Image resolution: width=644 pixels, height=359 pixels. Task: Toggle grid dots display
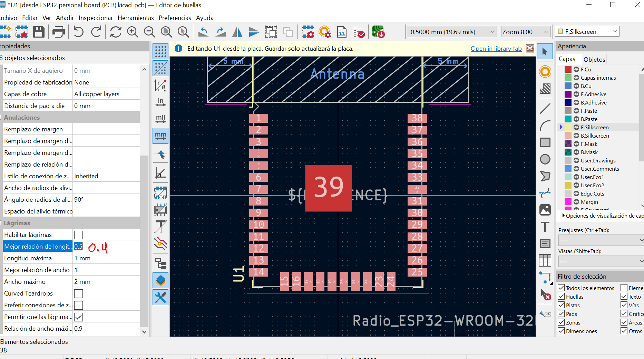coord(160,51)
